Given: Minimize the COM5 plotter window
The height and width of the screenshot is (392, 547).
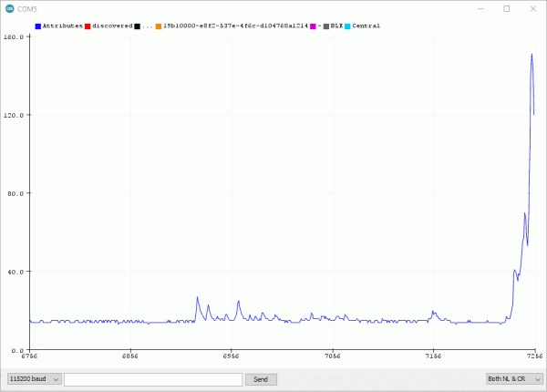Looking at the screenshot, I should pos(480,9).
